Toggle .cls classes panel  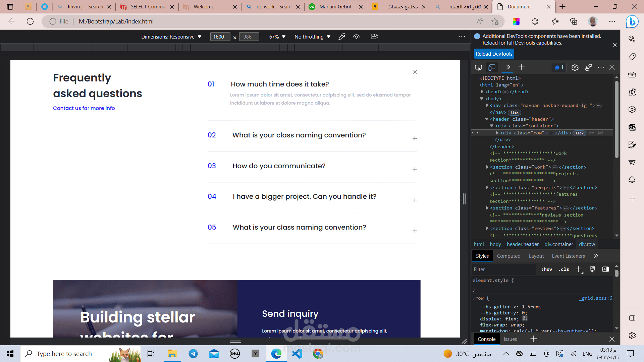pyautogui.click(x=563, y=269)
